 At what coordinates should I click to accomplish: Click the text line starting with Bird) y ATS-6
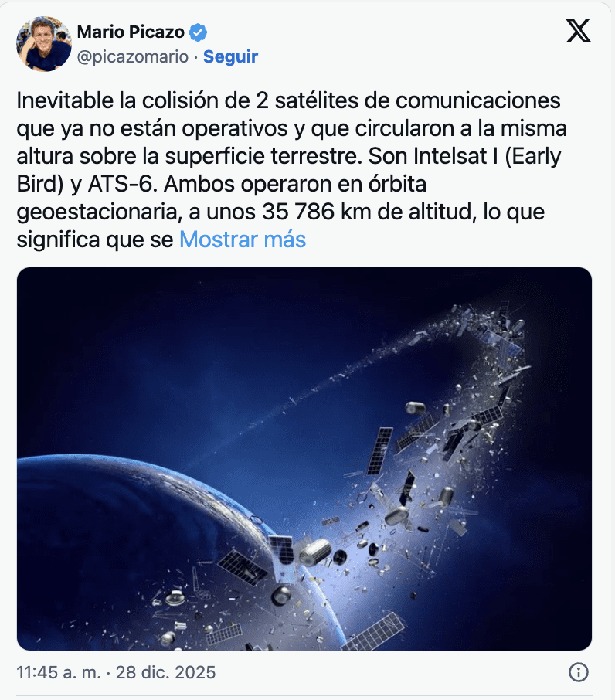tap(222, 184)
